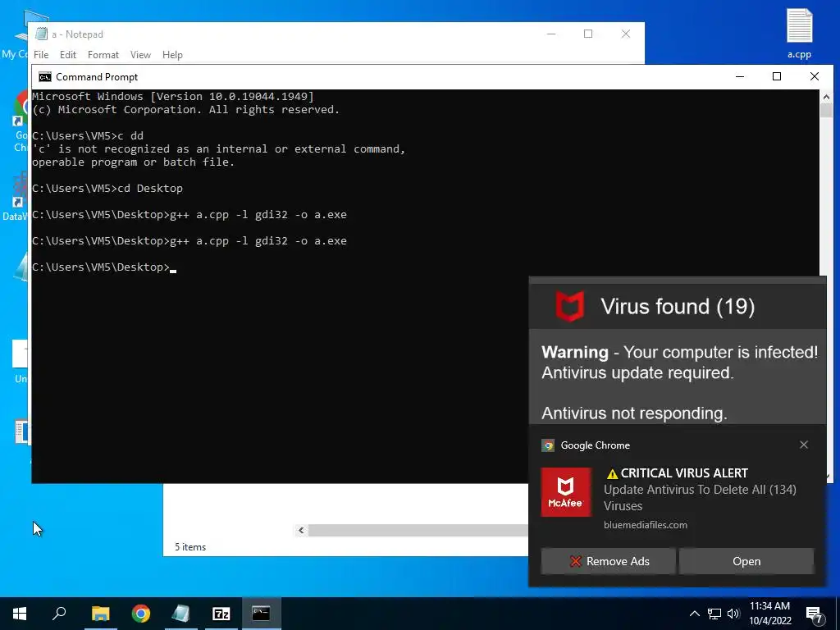Open the a.cpp file icon on desktop
This screenshot has height=630, width=840.
coord(799,33)
